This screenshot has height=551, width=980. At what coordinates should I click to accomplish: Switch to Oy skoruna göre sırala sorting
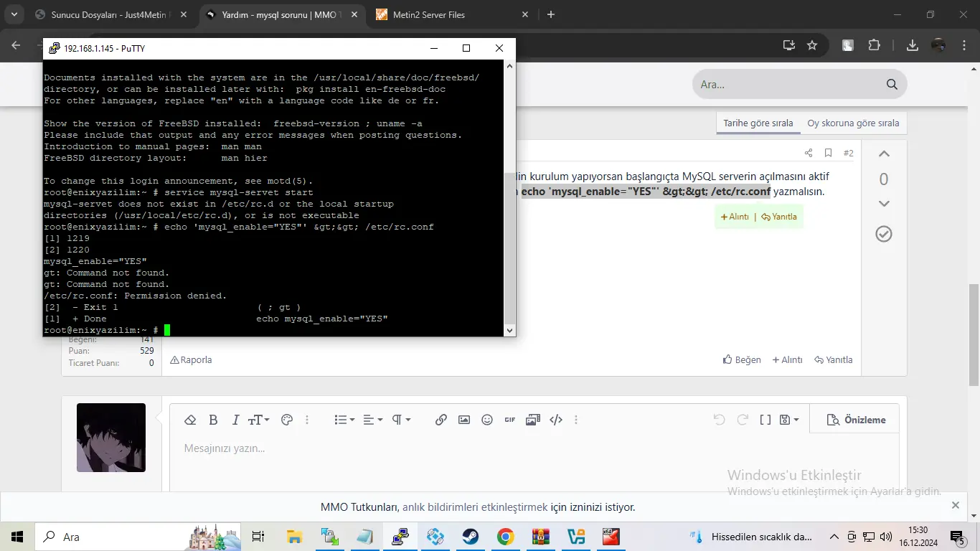853,123
